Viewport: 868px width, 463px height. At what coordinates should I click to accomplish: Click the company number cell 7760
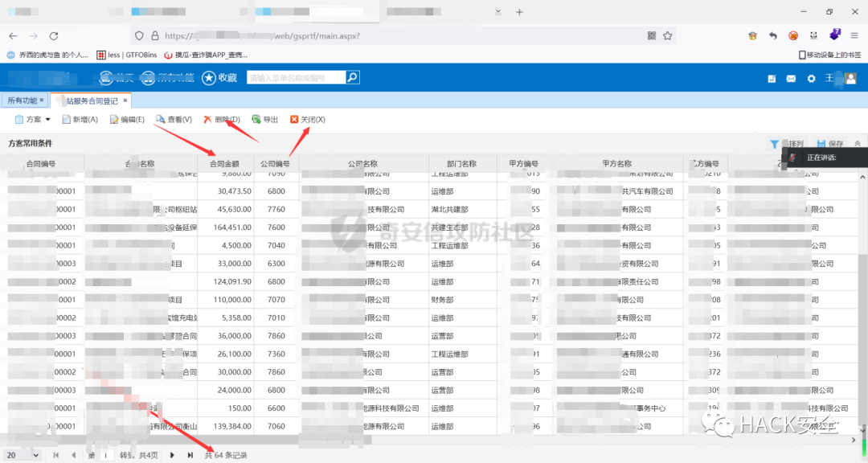pyautogui.click(x=276, y=209)
